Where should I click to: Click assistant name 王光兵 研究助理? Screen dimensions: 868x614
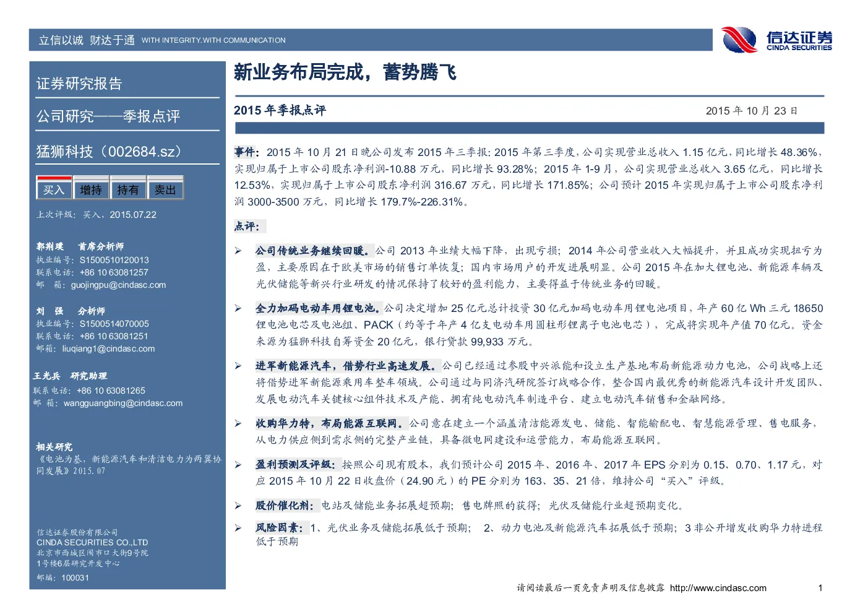(70, 376)
